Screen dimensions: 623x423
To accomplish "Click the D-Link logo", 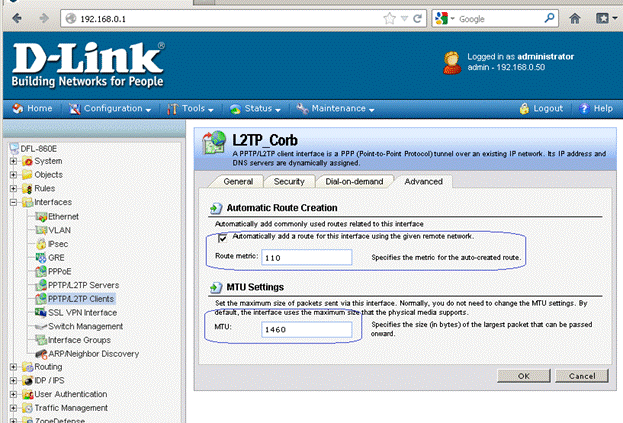I will (88, 65).
